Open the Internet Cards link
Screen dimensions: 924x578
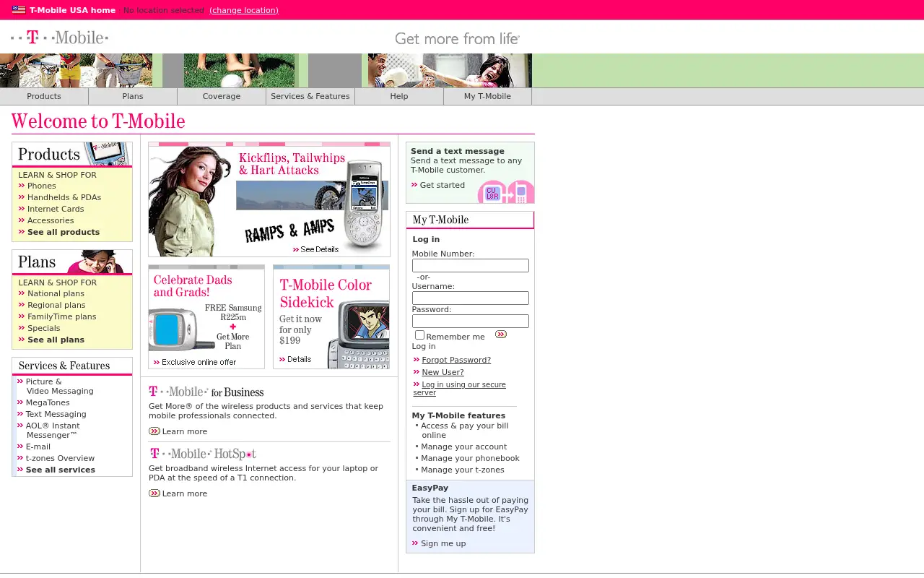click(56, 209)
